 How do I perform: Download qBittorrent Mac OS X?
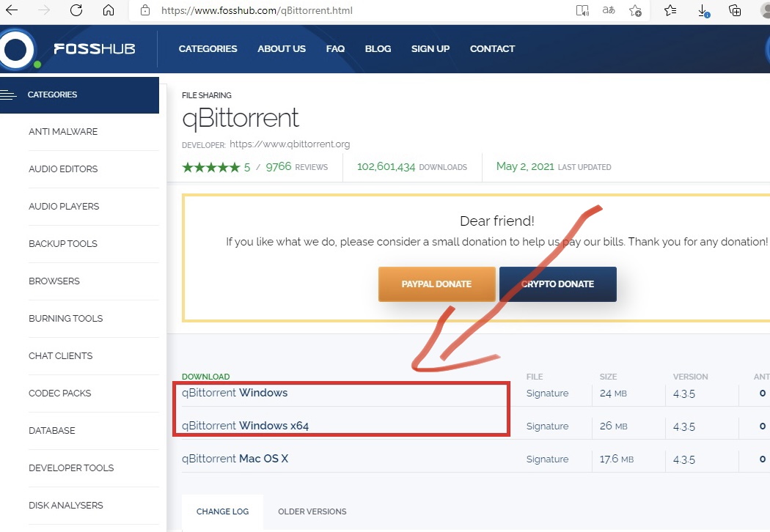coord(235,459)
